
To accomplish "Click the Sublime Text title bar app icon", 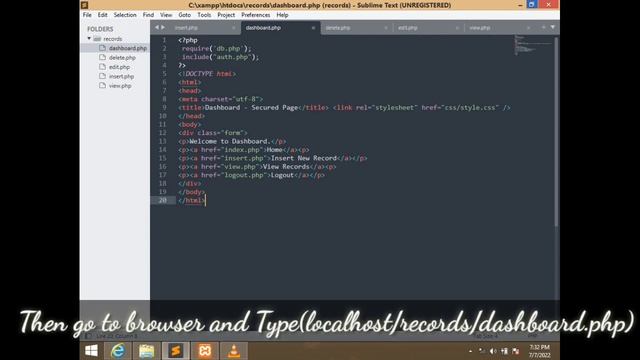I will (x=84, y=5).
